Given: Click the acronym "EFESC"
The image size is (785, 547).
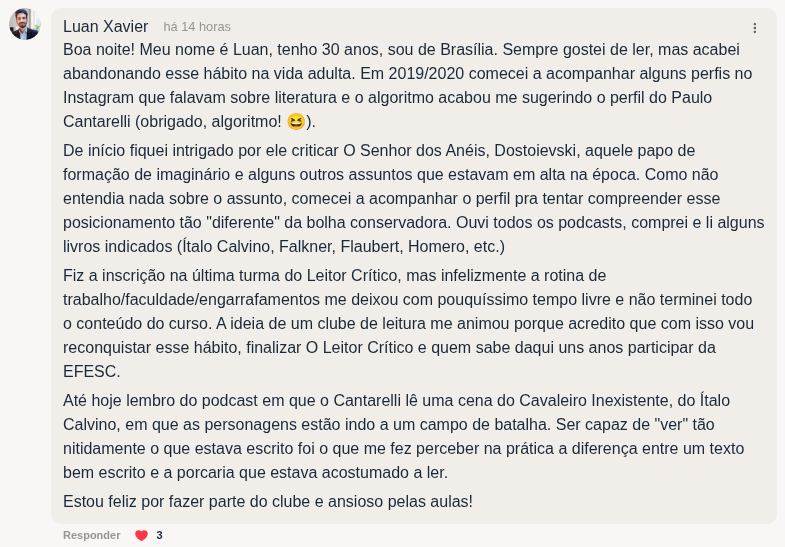Looking at the screenshot, I should [91, 371].
